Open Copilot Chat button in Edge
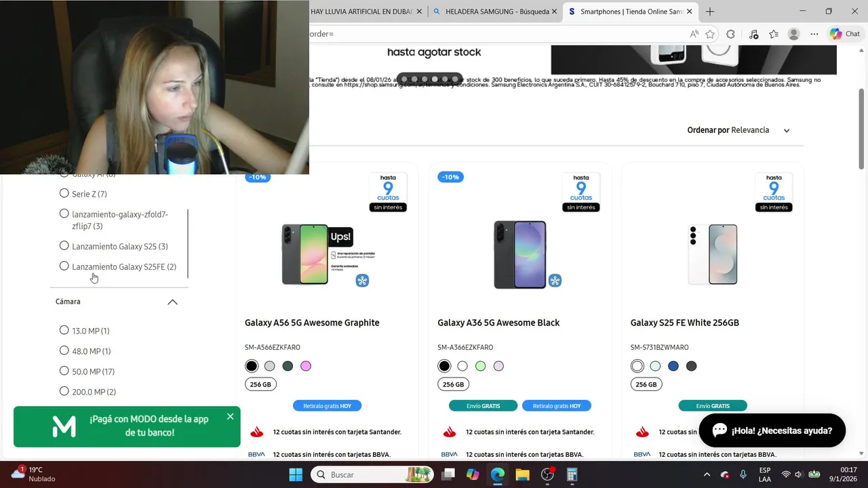This screenshot has height=488, width=868. [x=845, y=34]
